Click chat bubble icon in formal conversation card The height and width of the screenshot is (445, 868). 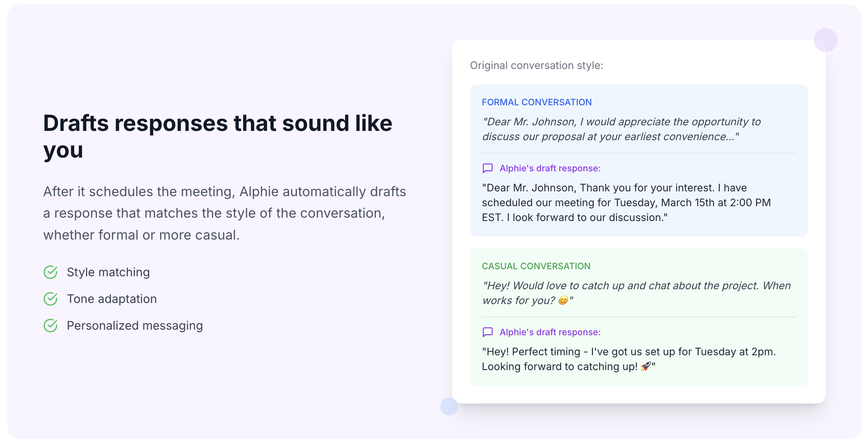point(488,168)
